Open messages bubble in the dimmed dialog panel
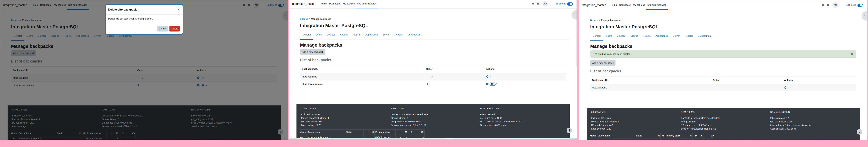 [x=249, y=5]
